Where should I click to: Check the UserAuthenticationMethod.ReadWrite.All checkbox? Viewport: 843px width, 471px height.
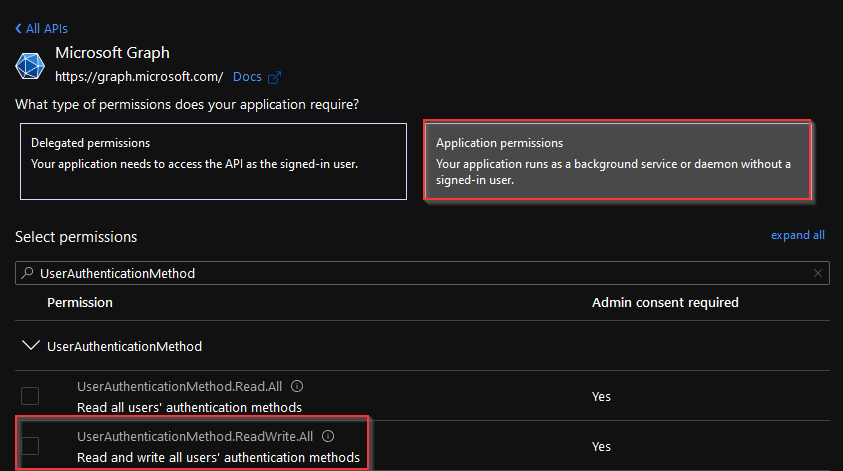tap(30, 446)
